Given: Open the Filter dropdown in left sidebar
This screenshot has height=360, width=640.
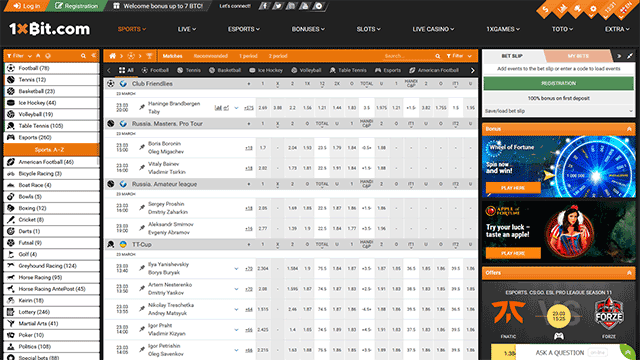Looking at the screenshot, I should [19, 56].
